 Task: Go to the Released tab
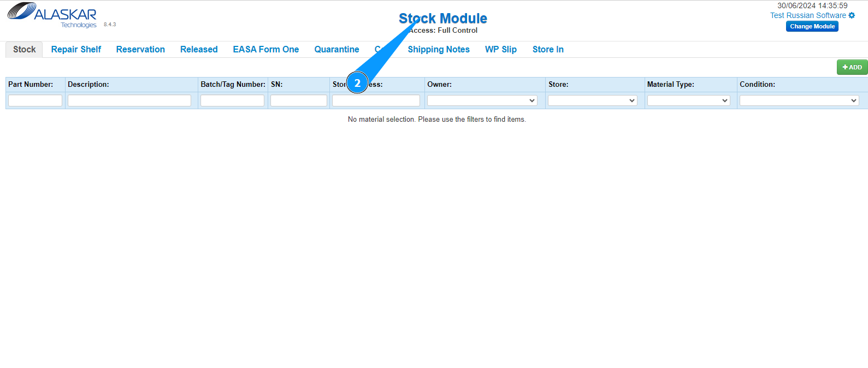pyautogui.click(x=199, y=49)
